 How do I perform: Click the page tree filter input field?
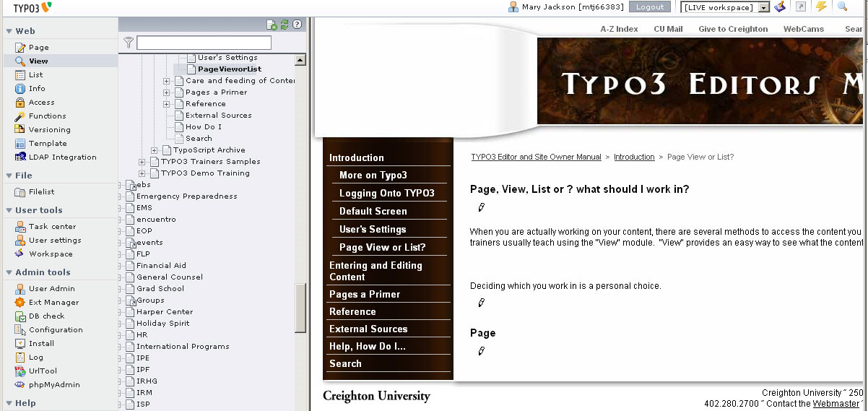point(204,43)
